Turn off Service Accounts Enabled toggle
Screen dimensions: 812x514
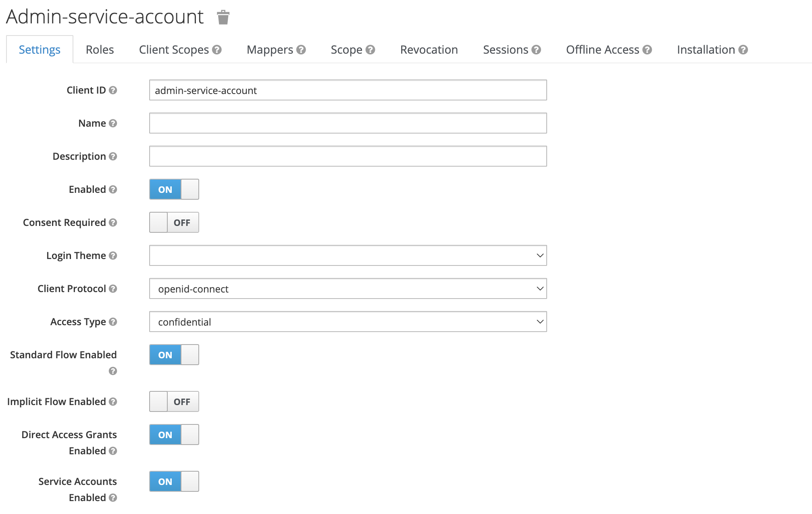tap(174, 481)
